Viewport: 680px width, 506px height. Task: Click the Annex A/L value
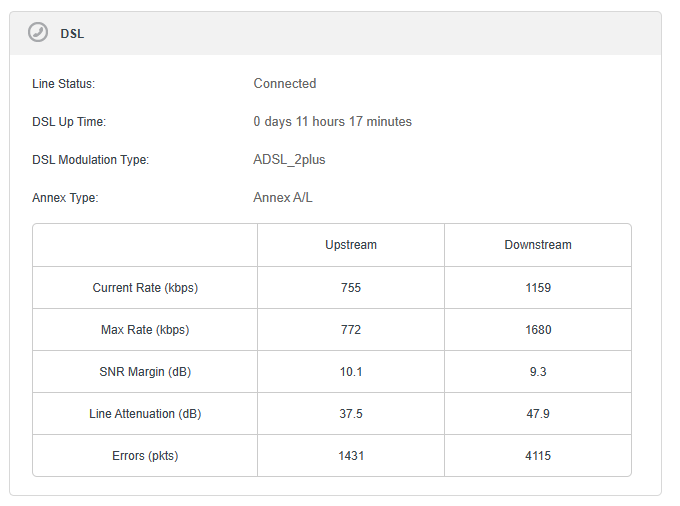click(x=282, y=198)
